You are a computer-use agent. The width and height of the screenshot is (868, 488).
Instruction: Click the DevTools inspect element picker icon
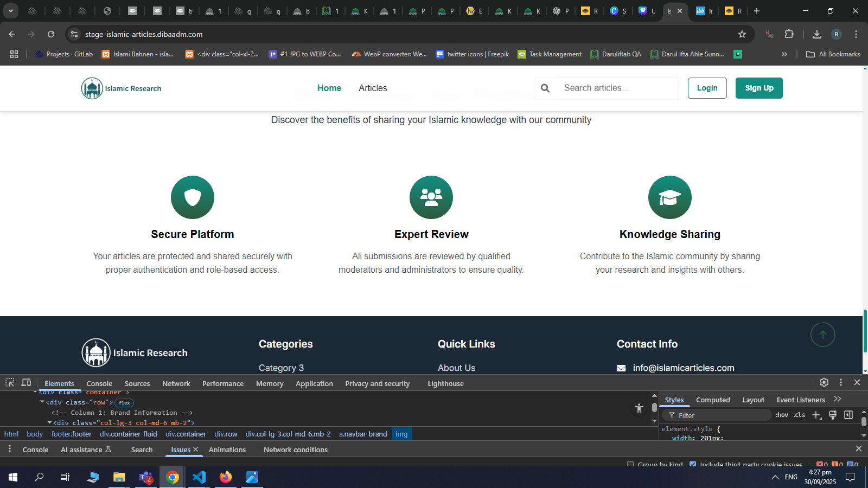(x=10, y=383)
